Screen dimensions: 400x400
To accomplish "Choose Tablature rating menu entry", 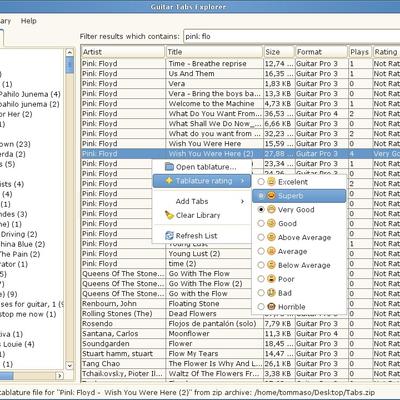I will tap(202, 181).
